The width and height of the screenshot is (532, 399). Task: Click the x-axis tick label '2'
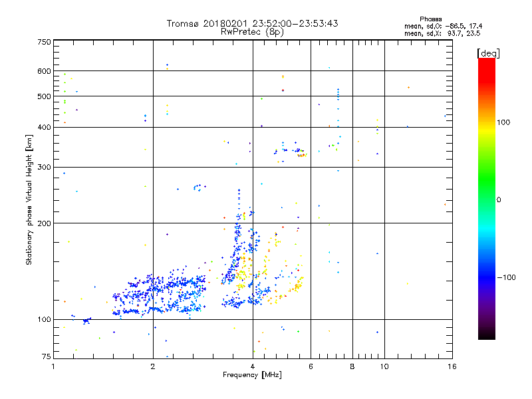click(153, 366)
